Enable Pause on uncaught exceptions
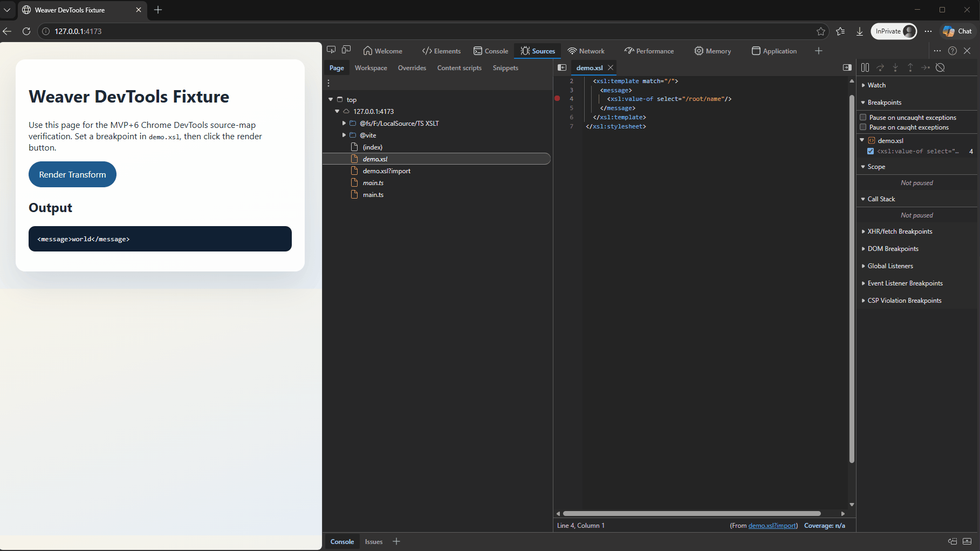Viewport: 980px width, 551px height. click(863, 117)
